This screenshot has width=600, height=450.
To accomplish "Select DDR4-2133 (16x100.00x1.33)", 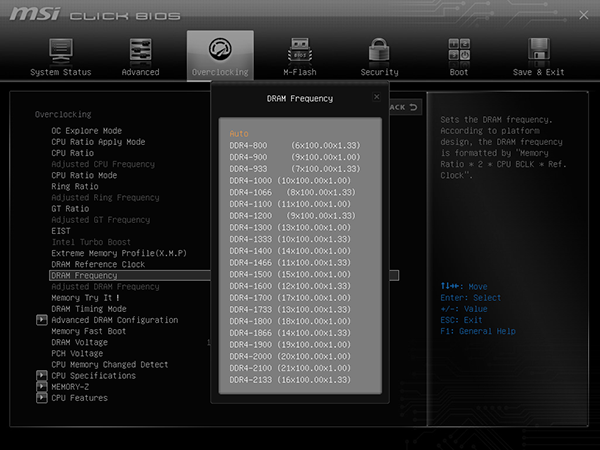I will [x=290, y=380].
